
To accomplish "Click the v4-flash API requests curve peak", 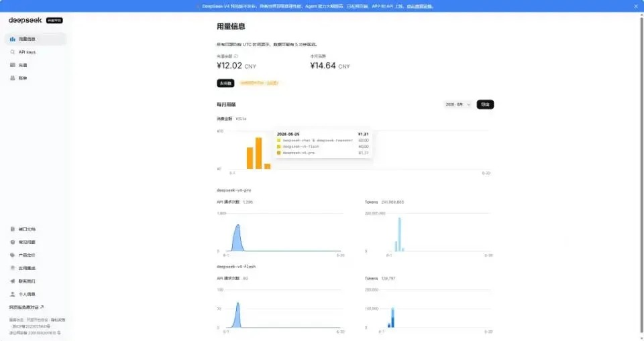I will (237, 303).
